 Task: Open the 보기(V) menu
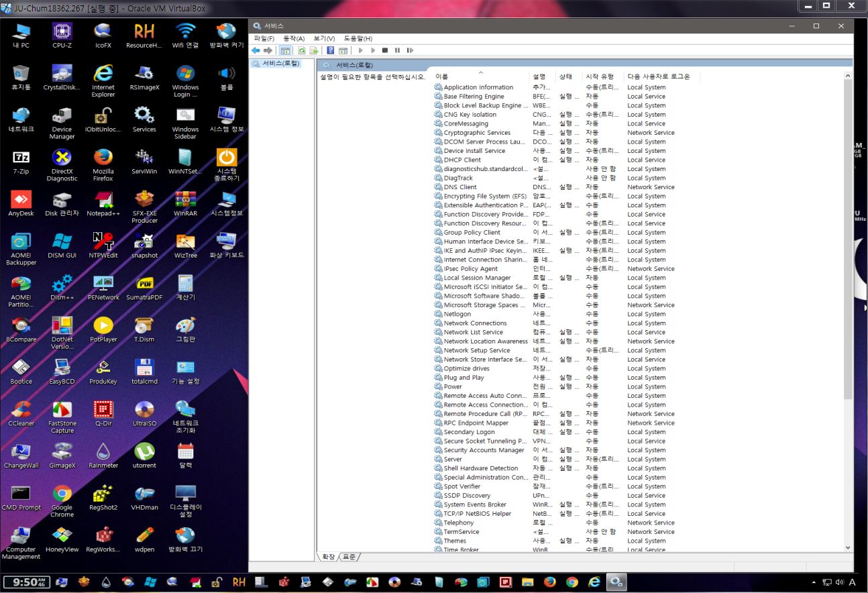pyautogui.click(x=324, y=38)
